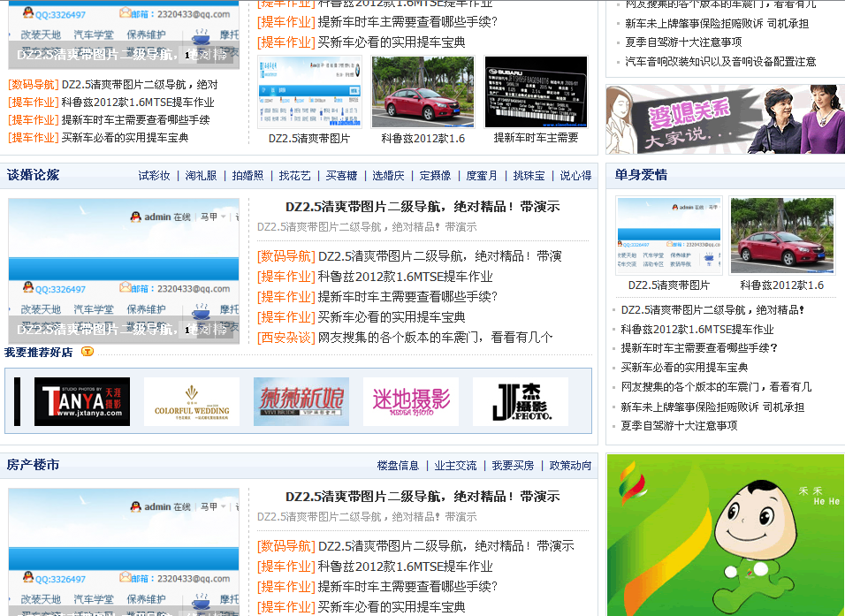
Task: Click the [数码导航] tag in 谈婚论嫁 list
Action: [286, 256]
